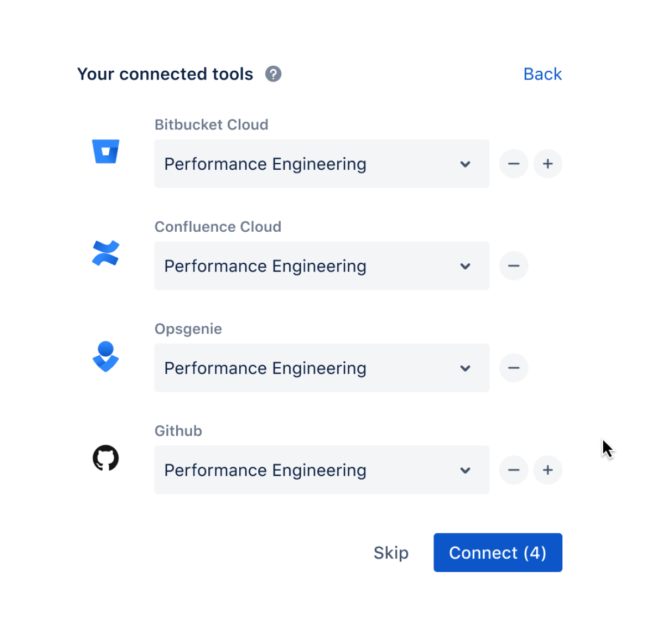The height and width of the screenshot is (644, 645).
Task: Click the Your connected tools heading
Action: click(x=165, y=74)
